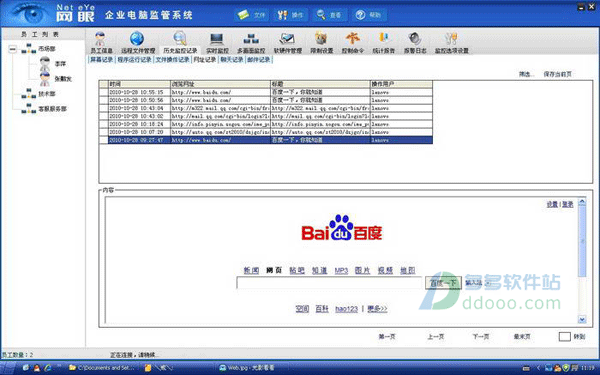Select the 实时监控 laptop icon

coord(217,42)
